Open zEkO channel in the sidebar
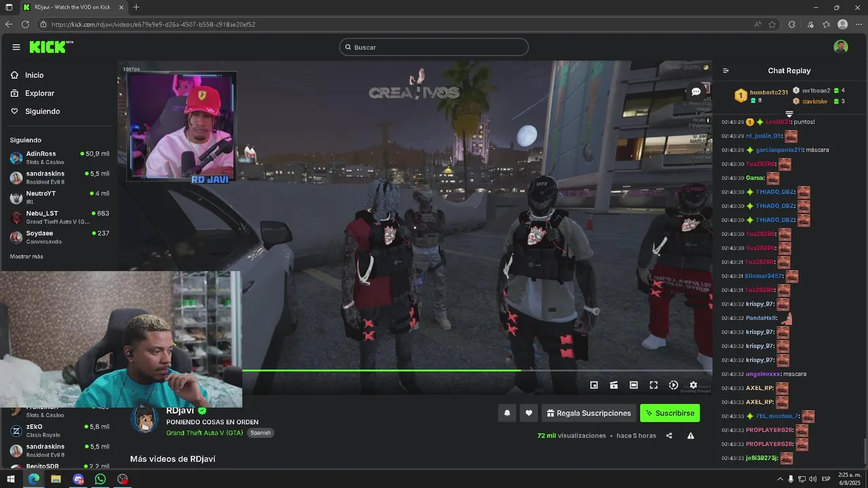The width and height of the screenshot is (868, 488). coord(59,430)
